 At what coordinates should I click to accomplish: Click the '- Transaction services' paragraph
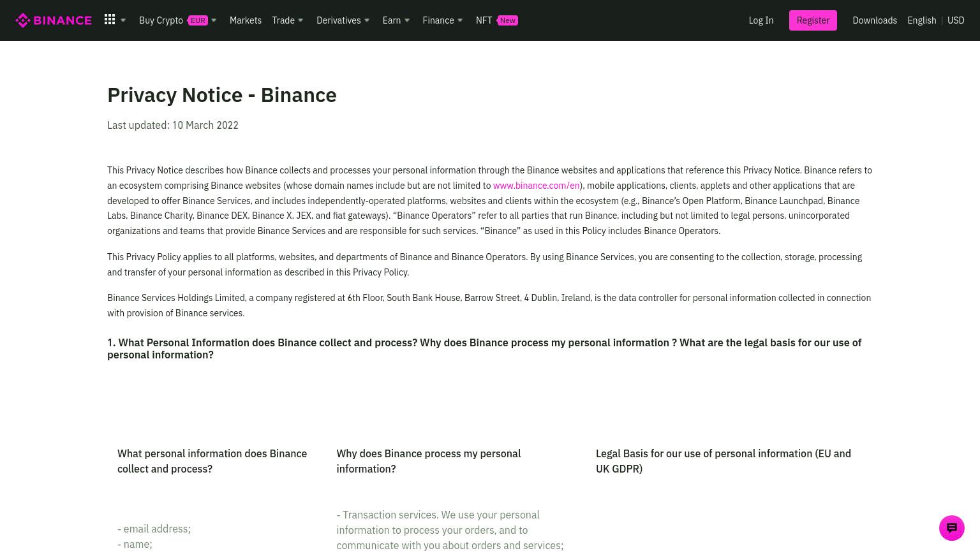[450, 530]
